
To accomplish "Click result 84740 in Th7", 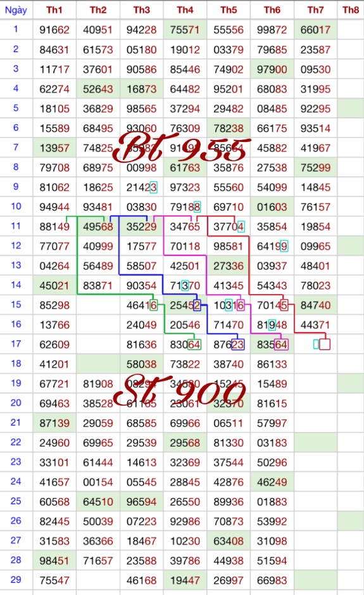I will [x=315, y=305].
